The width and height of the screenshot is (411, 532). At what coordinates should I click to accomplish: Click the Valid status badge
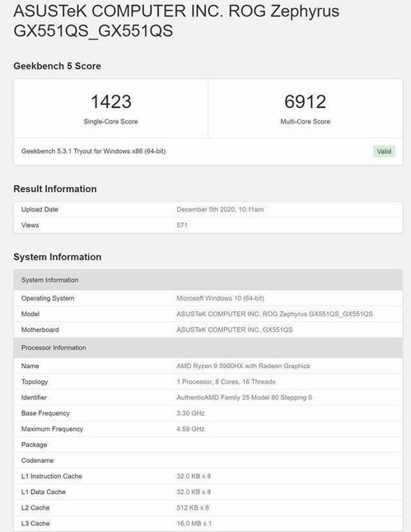pyautogui.click(x=384, y=152)
